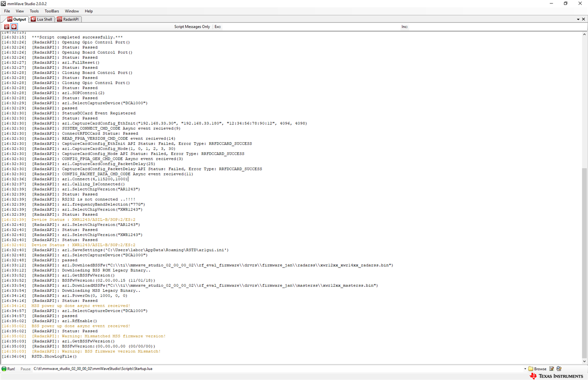Click 'BSSFwVersion:(00.00.00.00 (00/00/00))' line
The image size is (588, 380).
pos(109,346)
